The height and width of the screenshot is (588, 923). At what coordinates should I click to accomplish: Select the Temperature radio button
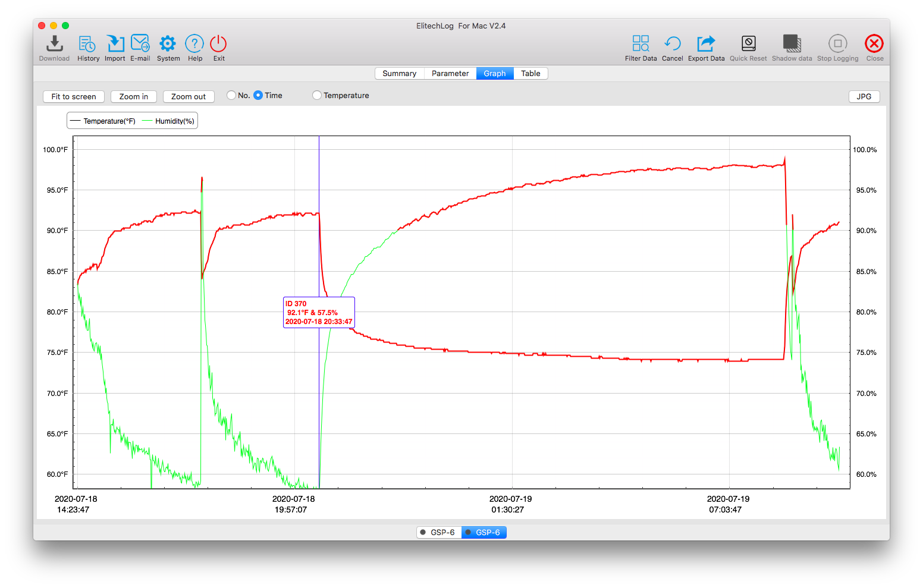tap(317, 95)
